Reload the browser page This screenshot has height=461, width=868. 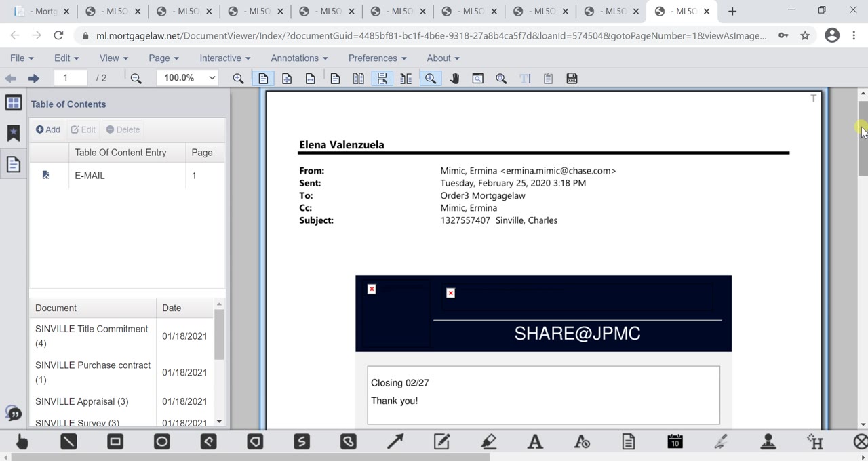(x=58, y=35)
